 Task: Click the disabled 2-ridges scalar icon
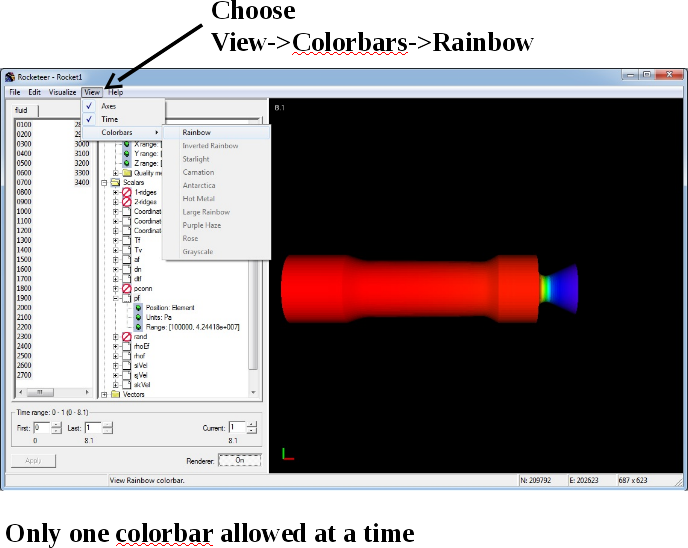point(127,202)
